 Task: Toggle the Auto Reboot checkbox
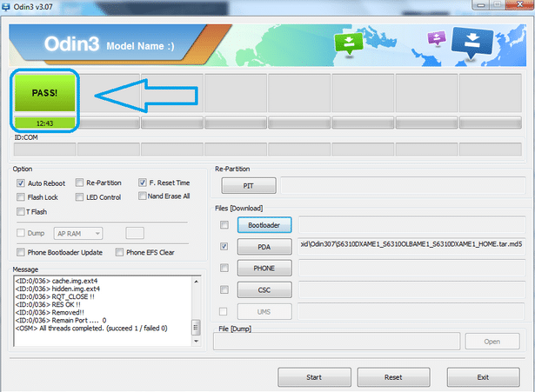click(21, 183)
